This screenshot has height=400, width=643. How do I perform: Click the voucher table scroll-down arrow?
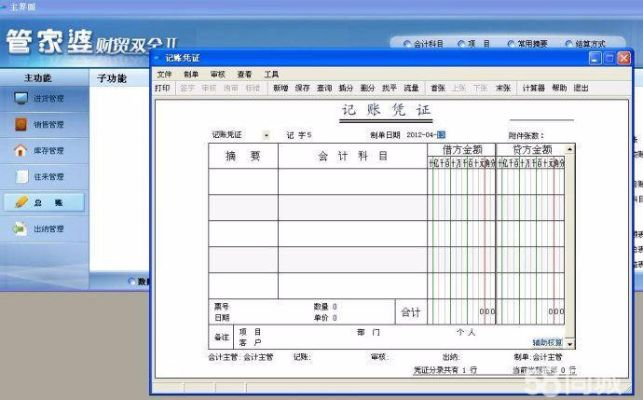(x=570, y=344)
